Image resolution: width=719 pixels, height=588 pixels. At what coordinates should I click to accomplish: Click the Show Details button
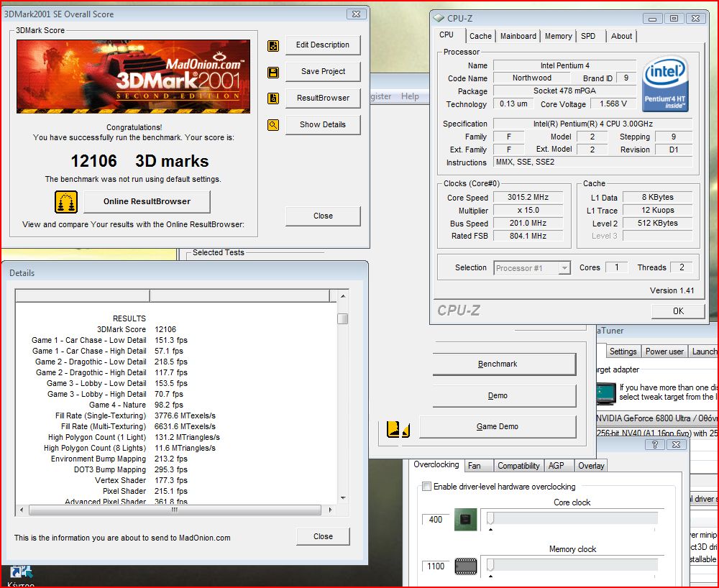point(323,124)
